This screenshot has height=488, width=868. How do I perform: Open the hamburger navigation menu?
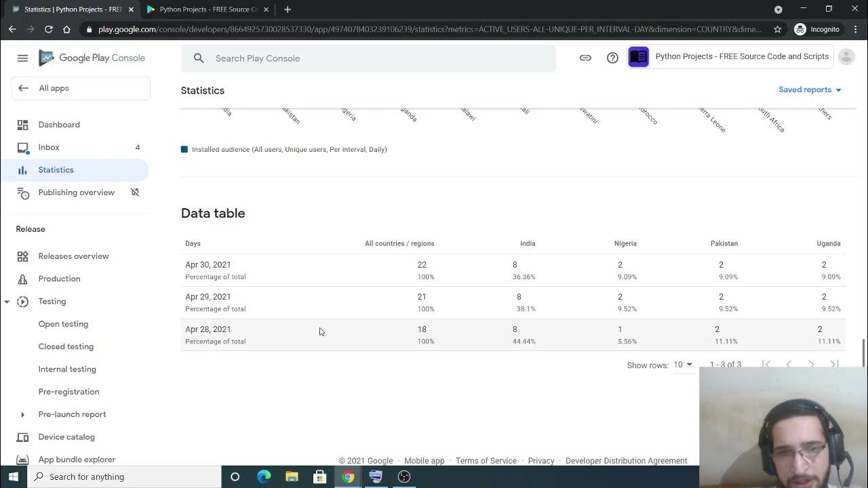pyautogui.click(x=22, y=58)
